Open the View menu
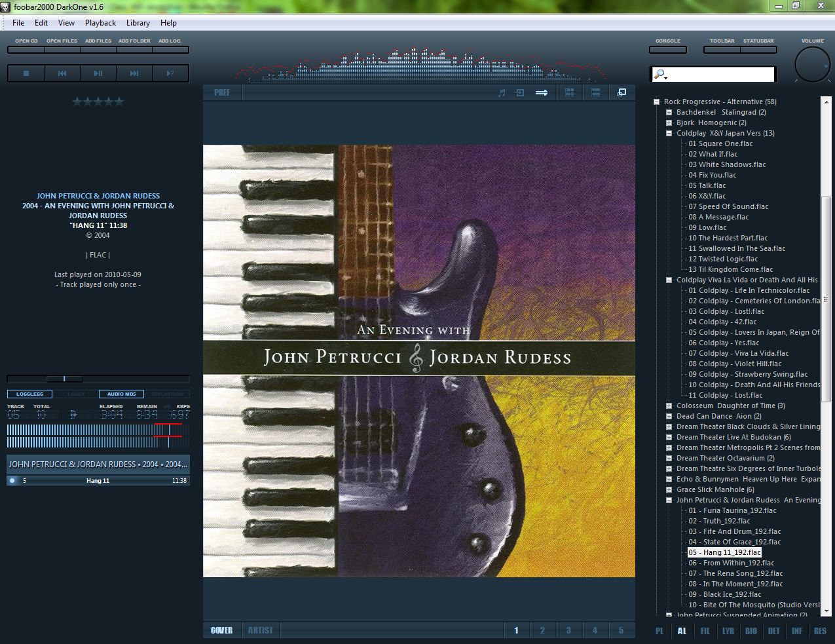 [66, 23]
